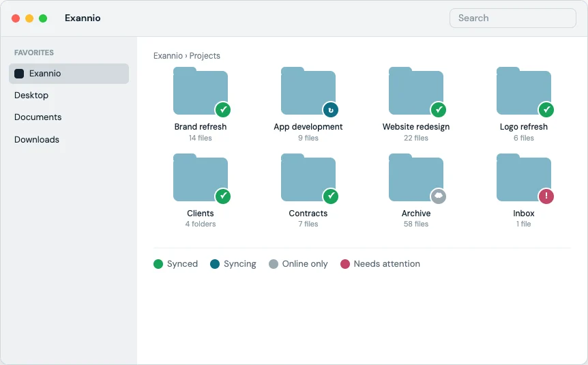Screen dimensions: 588x365
Task: Click synced checkmark badge on Brand refresh
Action: click(223, 110)
